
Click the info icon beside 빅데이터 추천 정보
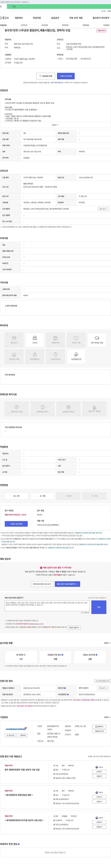click(19, 844)
